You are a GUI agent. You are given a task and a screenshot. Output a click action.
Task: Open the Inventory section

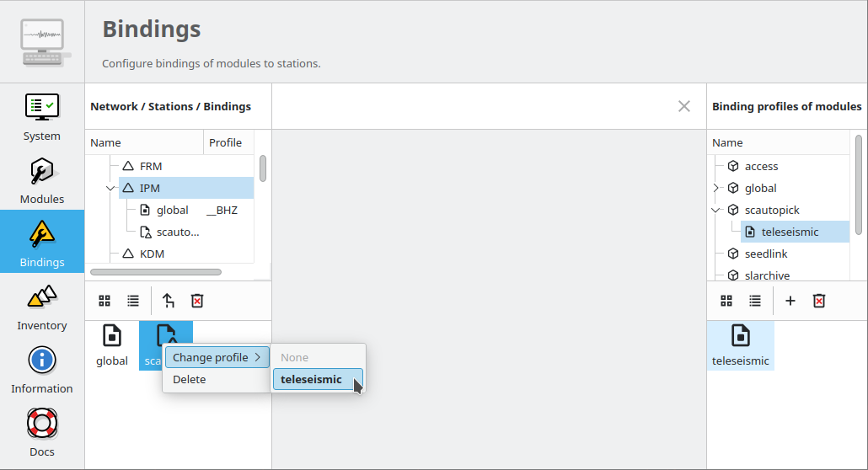point(42,307)
